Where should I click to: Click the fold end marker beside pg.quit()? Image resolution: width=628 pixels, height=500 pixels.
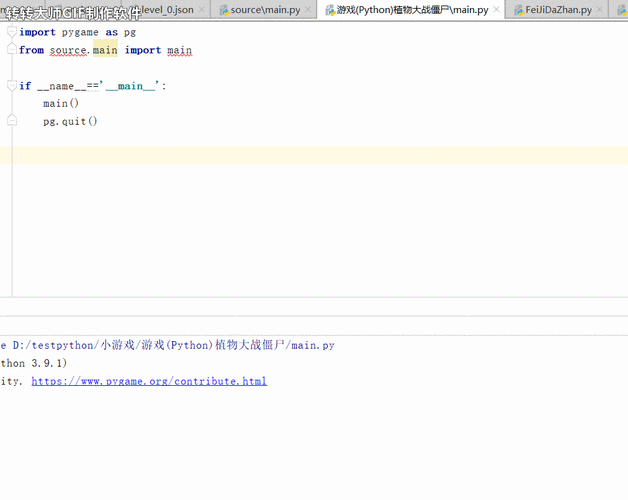pyautogui.click(x=12, y=121)
